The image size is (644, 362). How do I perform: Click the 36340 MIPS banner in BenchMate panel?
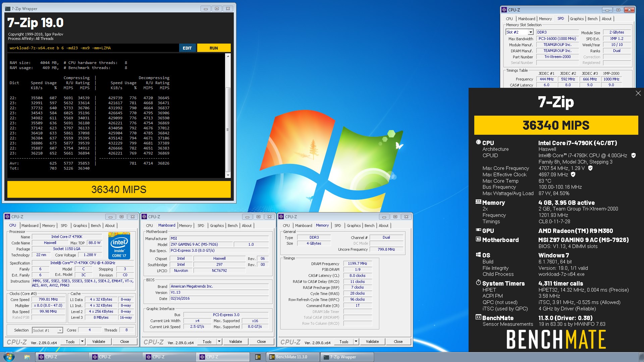(556, 125)
